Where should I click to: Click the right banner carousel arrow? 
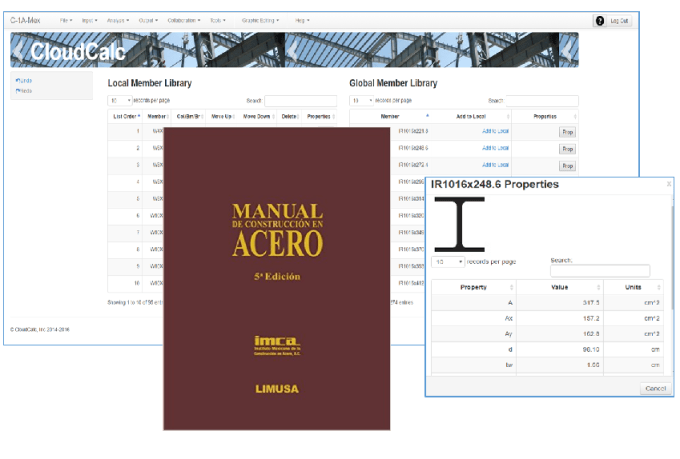coord(570,50)
